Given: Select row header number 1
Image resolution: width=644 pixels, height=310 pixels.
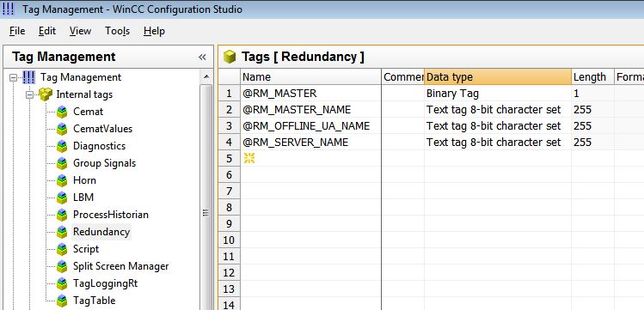Looking at the screenshot, I should (230, 94).
